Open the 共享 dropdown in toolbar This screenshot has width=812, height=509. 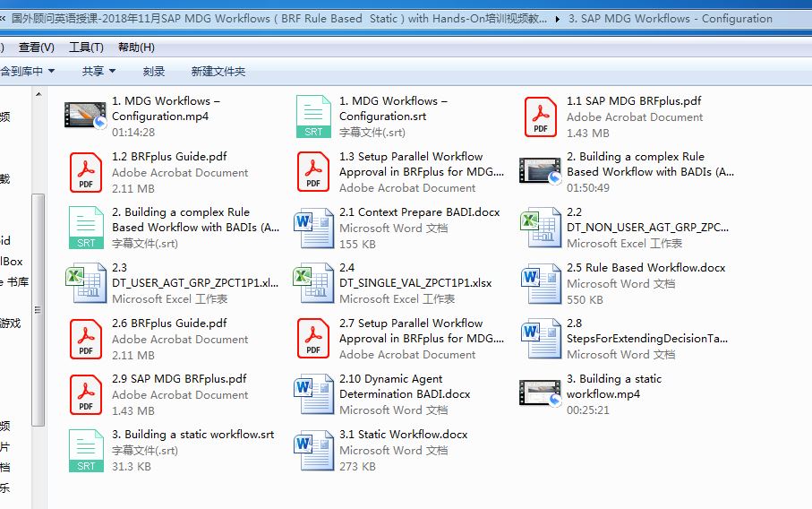click(x=98, y=71)
